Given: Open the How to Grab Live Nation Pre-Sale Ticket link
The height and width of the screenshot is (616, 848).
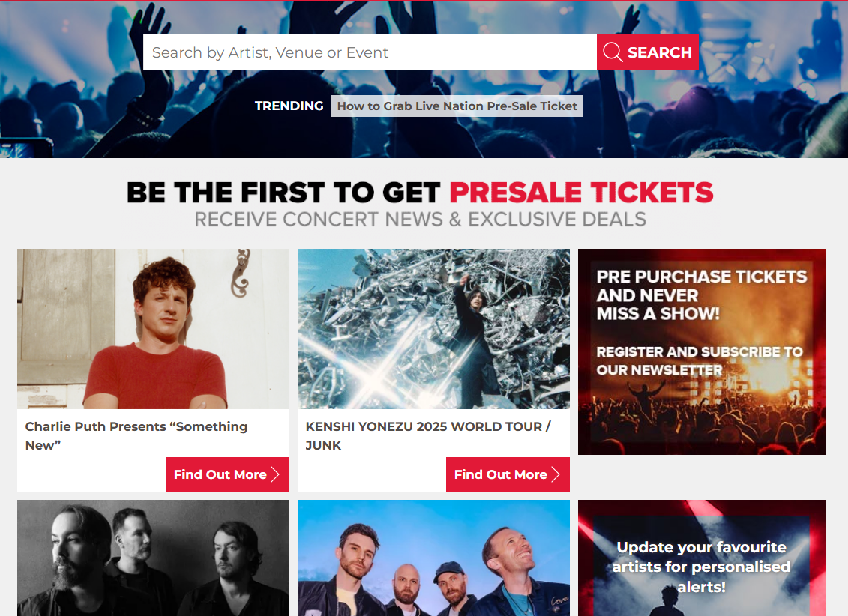Looking at the screenshot, I should (x=457, y=106).
